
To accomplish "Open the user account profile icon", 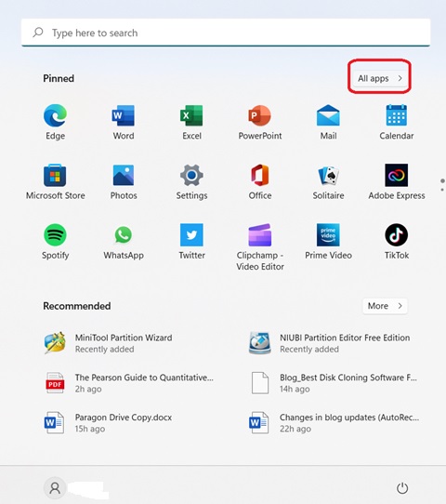I will [x=55, y=488].
